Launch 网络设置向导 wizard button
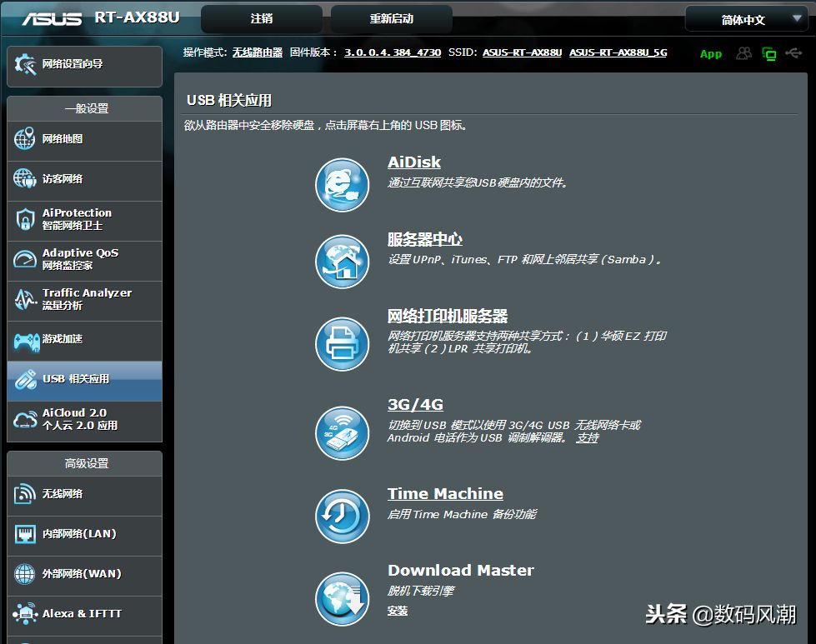This screenshot has width=816, height=644. click(x=85, y=66)
